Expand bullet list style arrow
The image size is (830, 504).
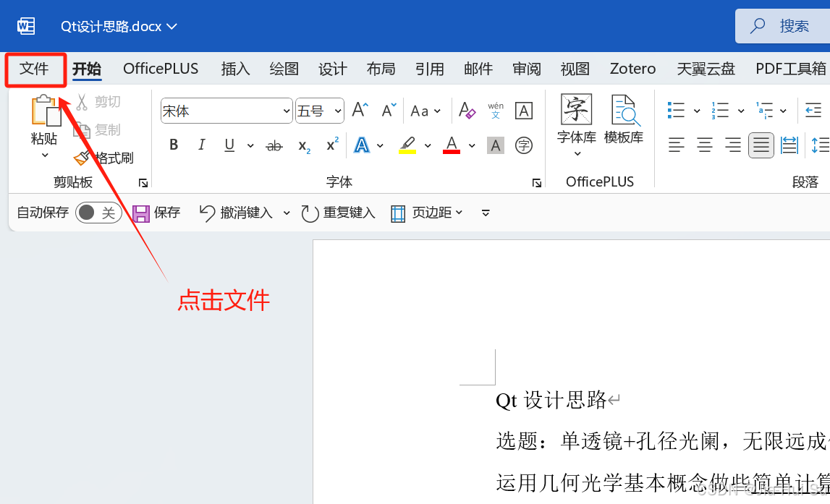pyautogui.click(x=697, y=111)
